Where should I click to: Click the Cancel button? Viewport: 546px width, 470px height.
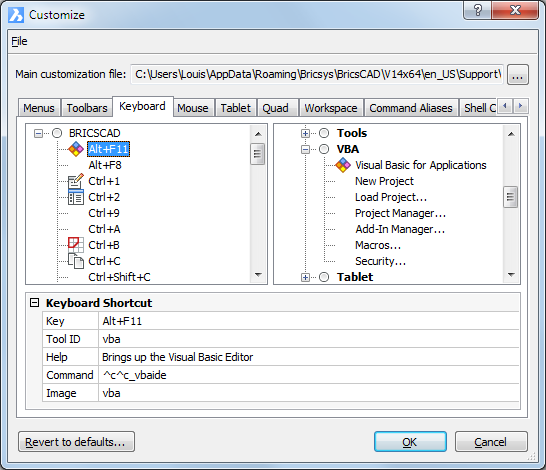[x=491, y=442]
